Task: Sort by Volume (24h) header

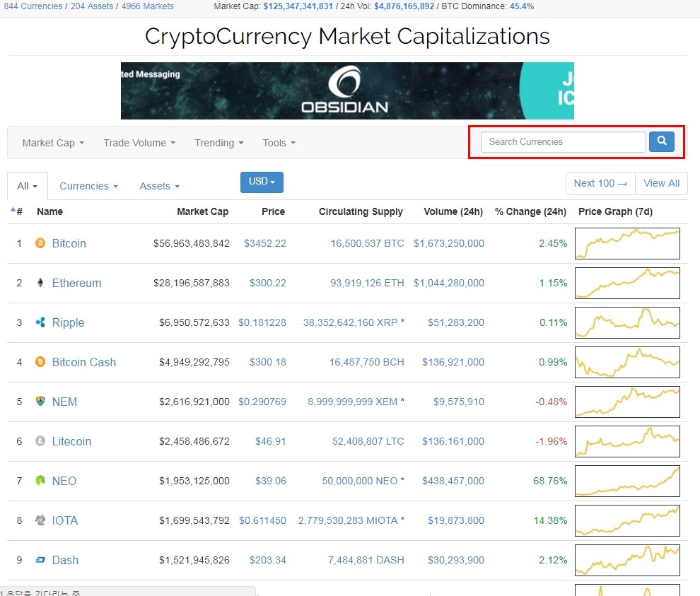Action: pos(453,211)
